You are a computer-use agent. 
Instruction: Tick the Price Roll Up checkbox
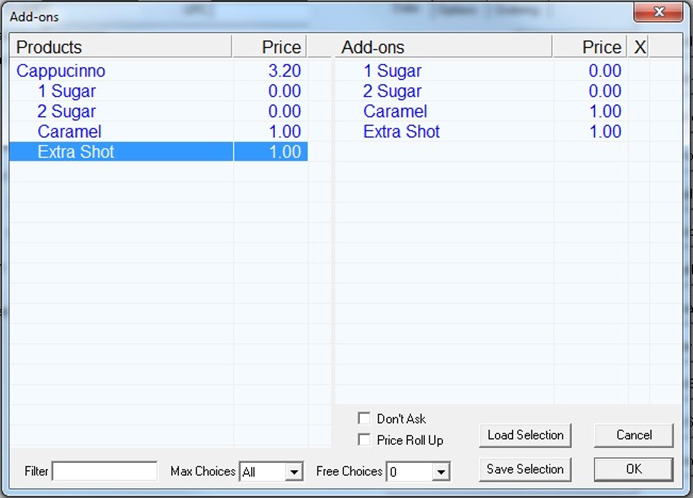365,440
